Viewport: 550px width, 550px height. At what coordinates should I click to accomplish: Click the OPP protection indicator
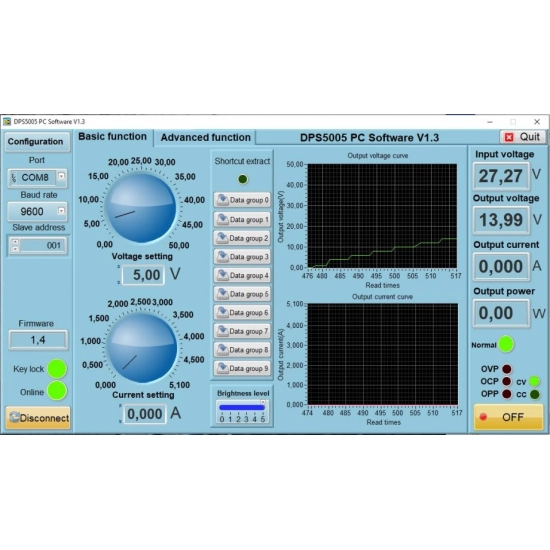tap(507, 394)
